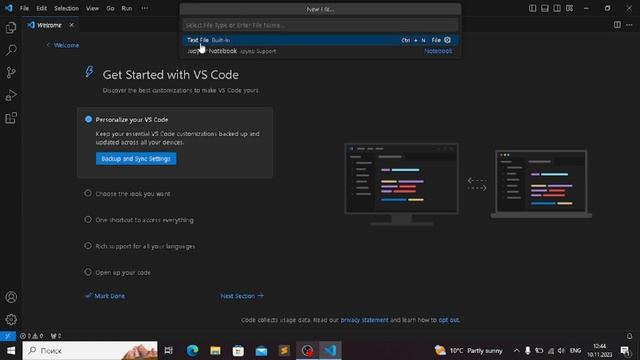Go to Next Section

coord(242,296)
